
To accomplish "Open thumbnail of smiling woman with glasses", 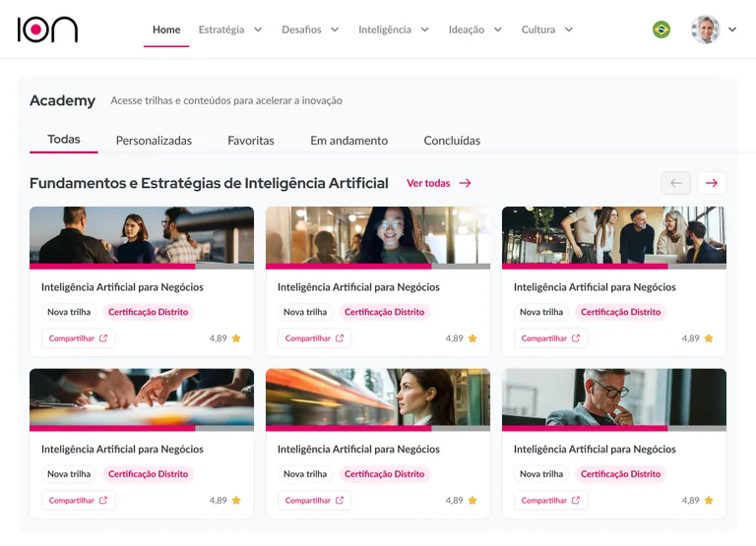I will click(378, 235).
